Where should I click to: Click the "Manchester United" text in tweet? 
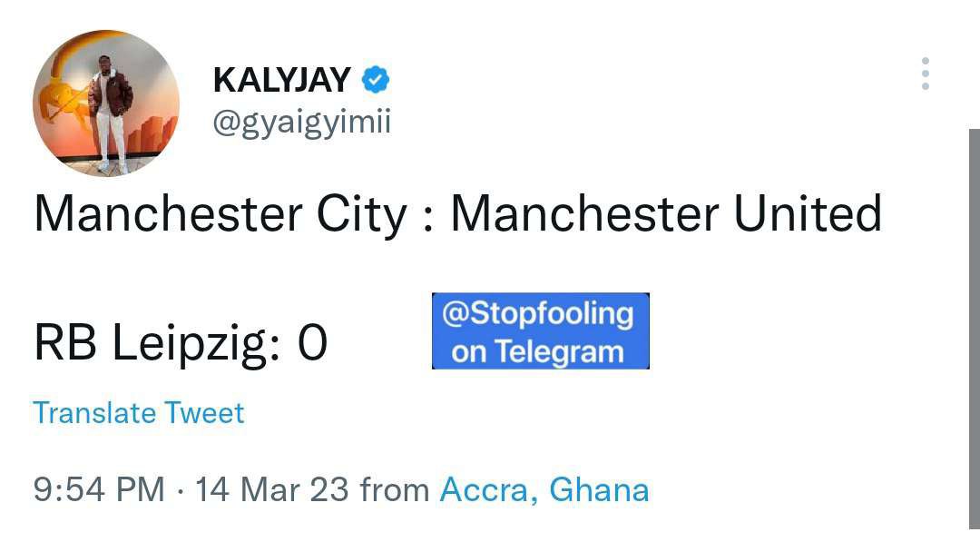pos(666,213)
